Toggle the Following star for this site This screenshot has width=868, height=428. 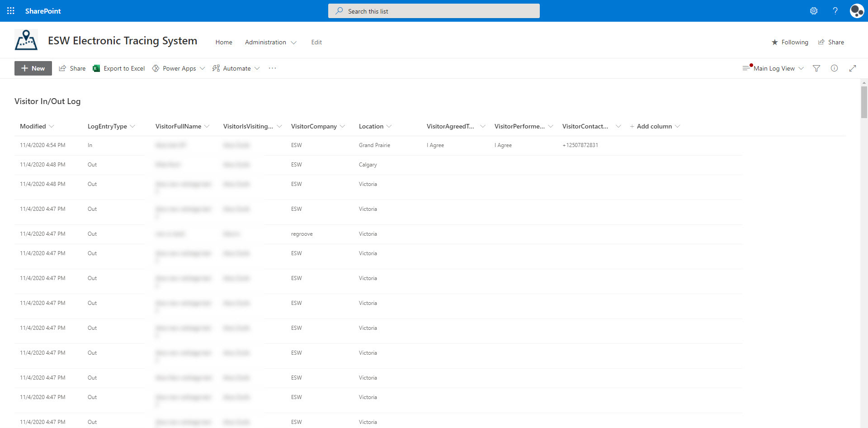click(790, 42)
